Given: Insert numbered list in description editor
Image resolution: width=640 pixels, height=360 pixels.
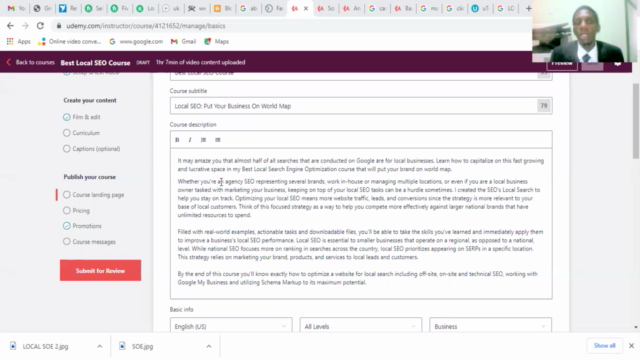Looking at the screenshot, I should pos(203,140).
